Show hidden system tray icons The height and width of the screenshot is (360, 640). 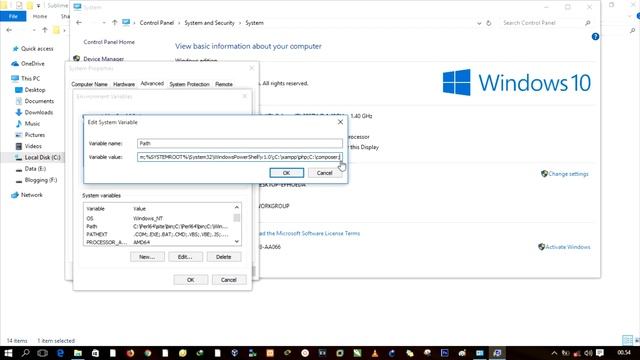click(554, 353)
